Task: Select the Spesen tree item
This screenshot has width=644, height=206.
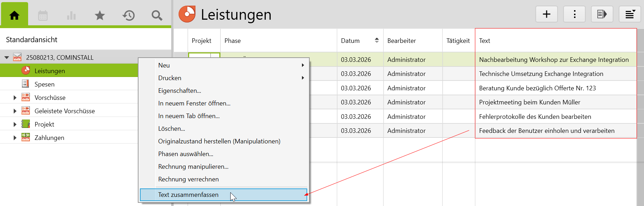Action: coord(44,84)
